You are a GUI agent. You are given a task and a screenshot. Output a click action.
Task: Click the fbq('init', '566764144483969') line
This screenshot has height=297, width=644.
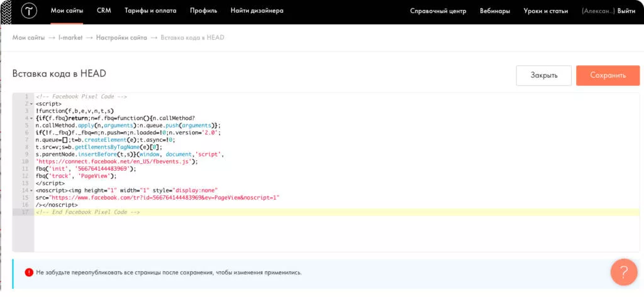click(86, 169)
